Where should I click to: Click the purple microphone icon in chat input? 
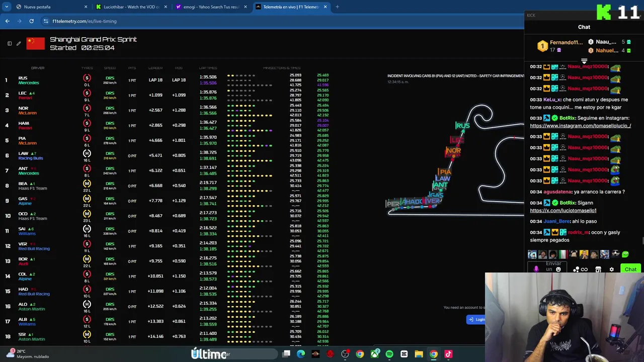[536, 269]
